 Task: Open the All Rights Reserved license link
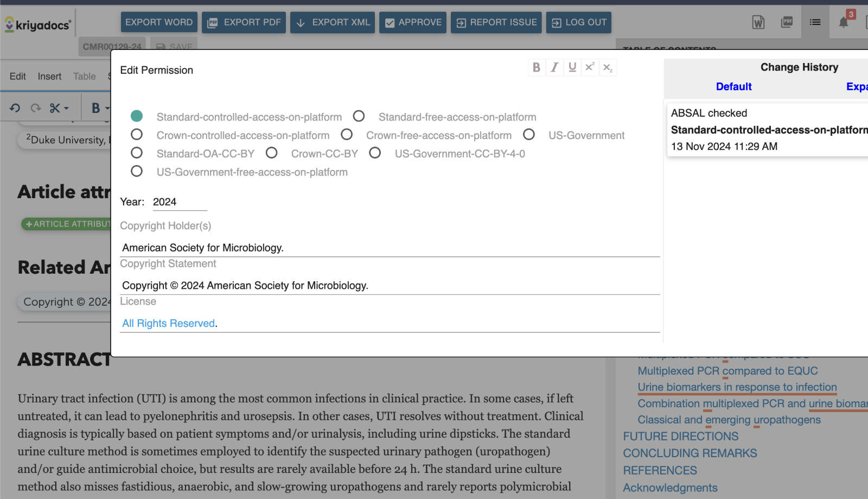(169, 323)
